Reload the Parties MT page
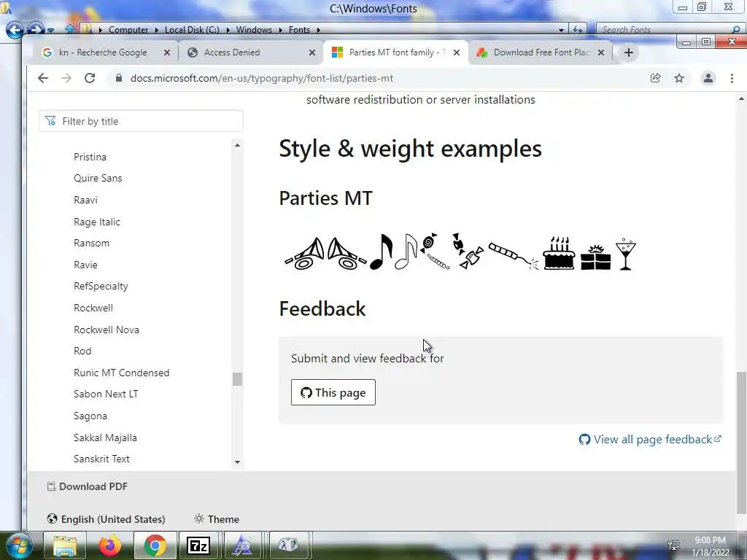Screen dimensions: 747x560 90,78
